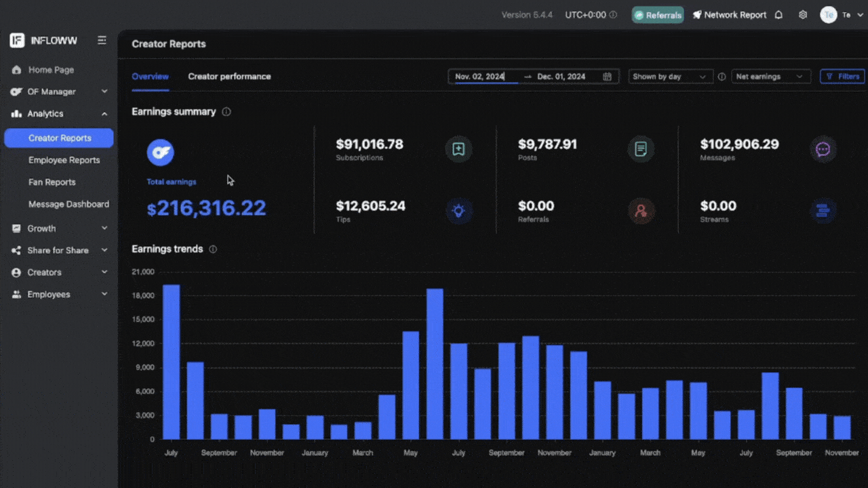
Task: Switch to the Creator performance tab
Action: pos(229,77)
